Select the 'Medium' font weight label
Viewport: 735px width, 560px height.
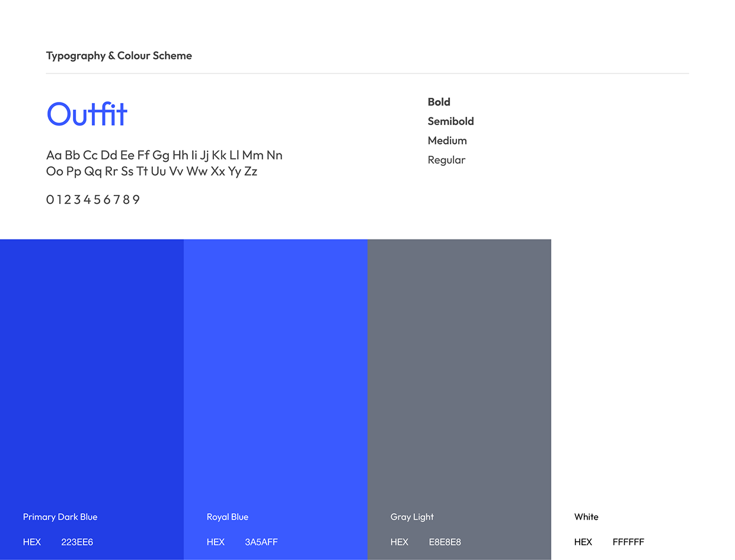click(448, 140)
